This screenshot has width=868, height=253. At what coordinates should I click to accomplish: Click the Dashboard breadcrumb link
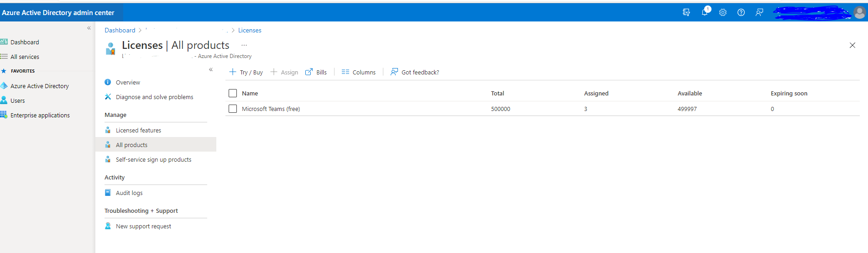click(120, 30)
